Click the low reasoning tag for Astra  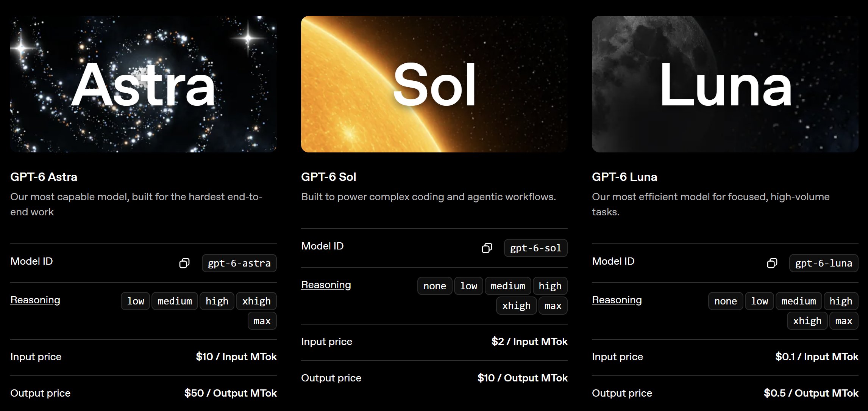136,301
